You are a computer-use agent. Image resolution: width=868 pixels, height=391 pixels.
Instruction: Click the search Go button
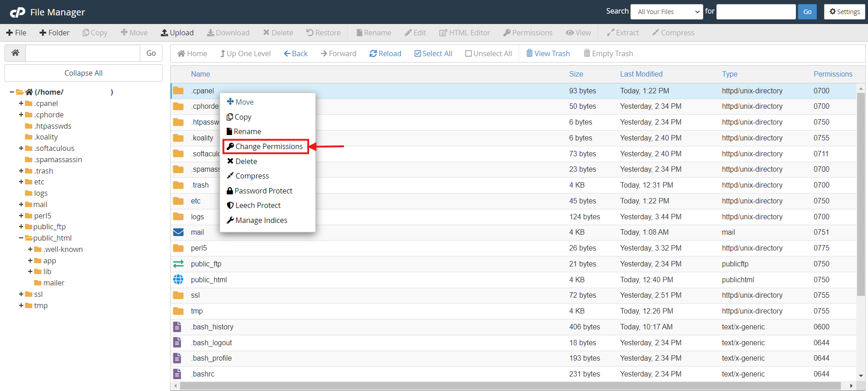(x=807, y=12)
